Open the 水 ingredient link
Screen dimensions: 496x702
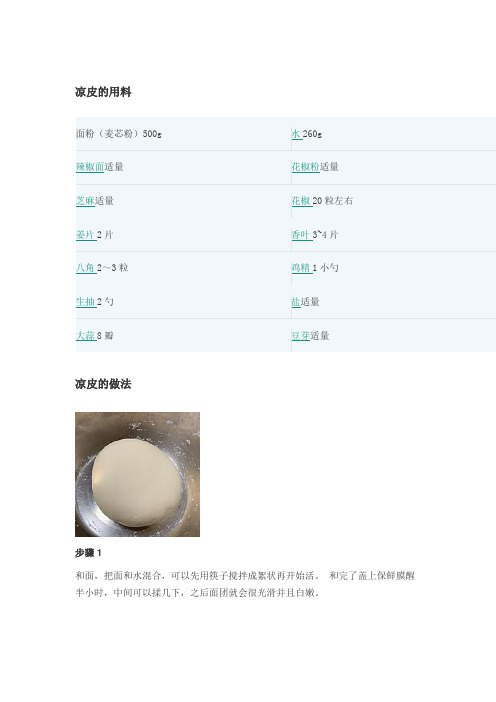point(295,133)
